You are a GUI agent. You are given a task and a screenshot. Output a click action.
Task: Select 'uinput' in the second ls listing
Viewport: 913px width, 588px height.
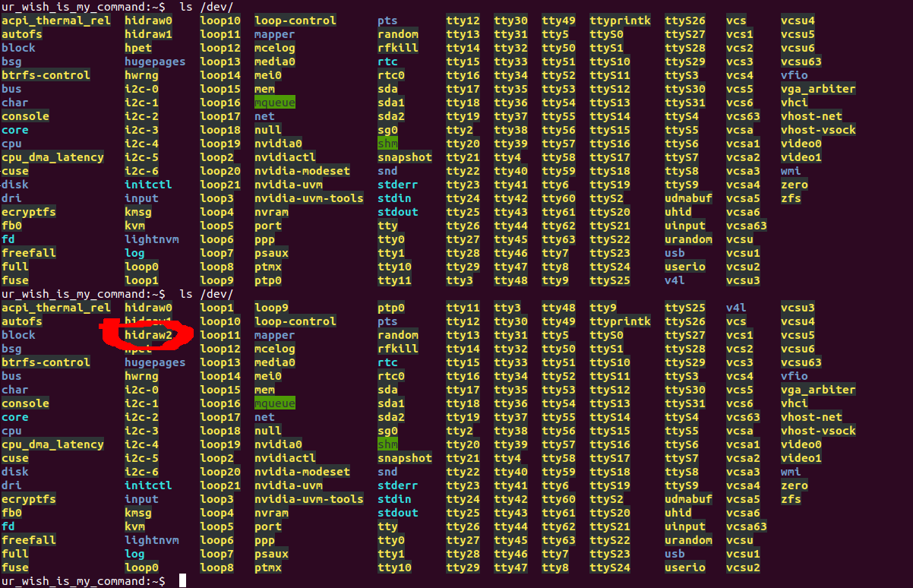click(x=685, y=526)
